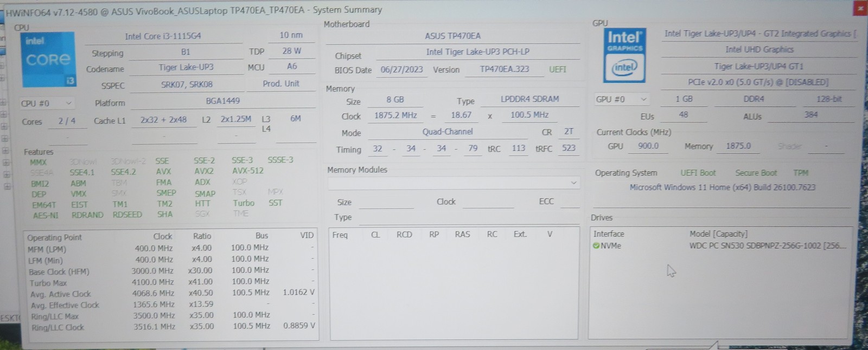Click the Memory Modules Type field
This screenshot has height=350, width=868.
click(x=469, y=218)
